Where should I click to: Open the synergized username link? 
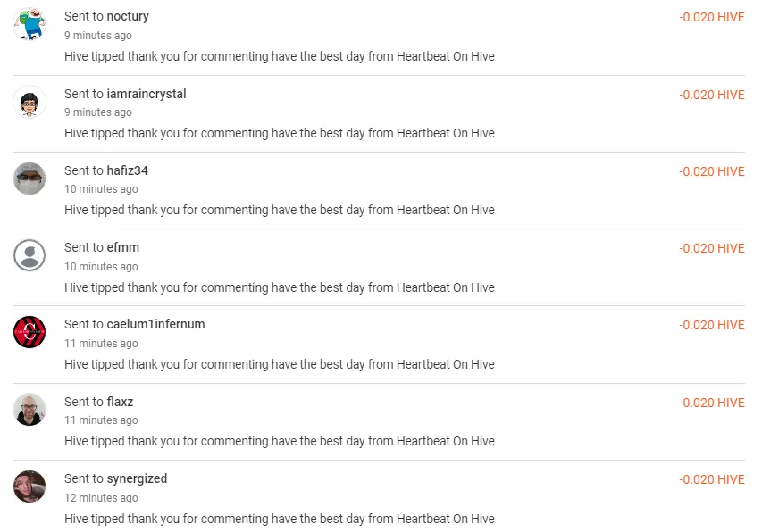coord(137,478)
